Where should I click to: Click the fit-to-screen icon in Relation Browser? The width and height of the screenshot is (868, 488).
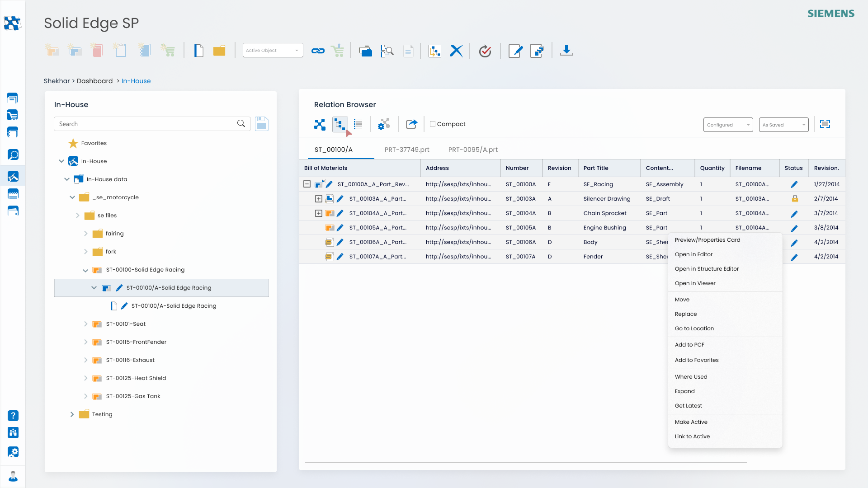825,124
